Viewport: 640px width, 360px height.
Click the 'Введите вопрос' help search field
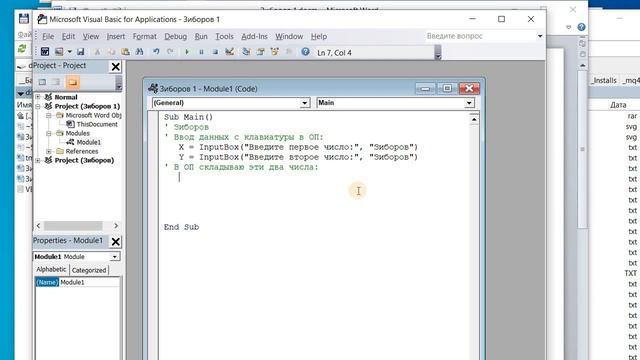pos(480,36)
